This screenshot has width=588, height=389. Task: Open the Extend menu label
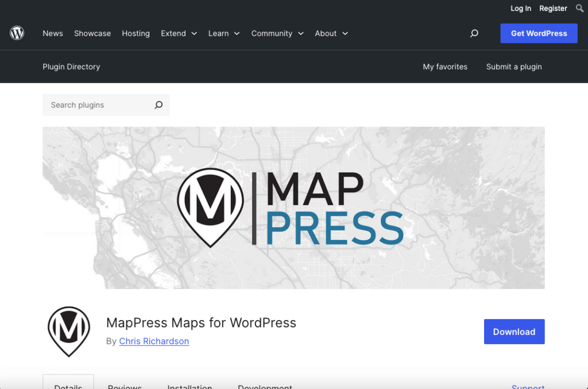click(x=173, y=33)
